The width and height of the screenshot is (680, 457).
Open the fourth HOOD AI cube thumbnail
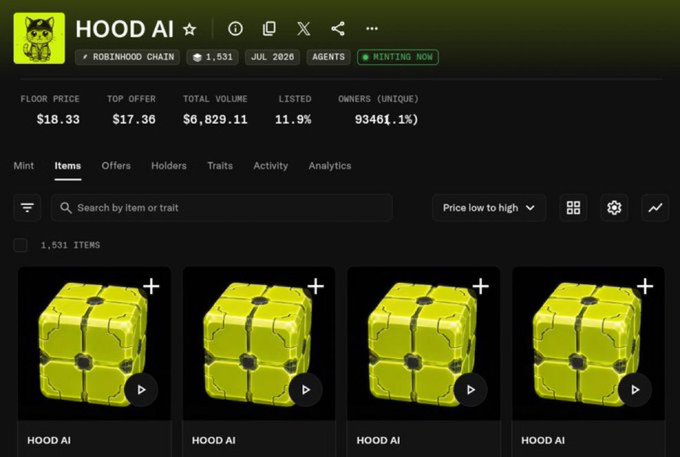point(588,343)
